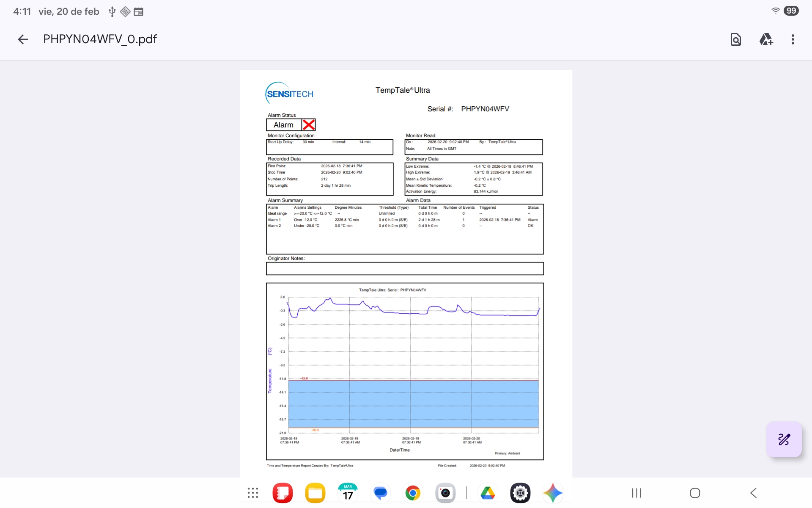This screenshot has width=812, height=508.
Task: Open the Settings gear app
Action: [520, 493]
